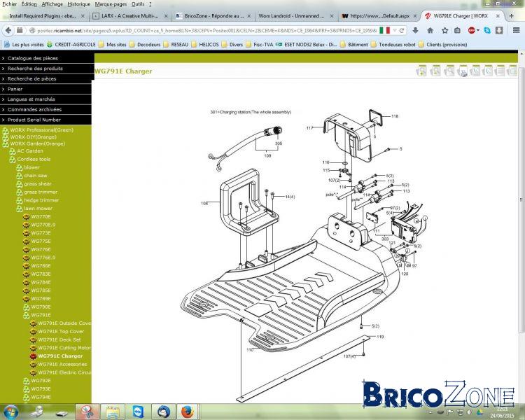Expand Catalogue des pièces section
The width and height of the screenshot is (525, 420).
pos(46,58)
